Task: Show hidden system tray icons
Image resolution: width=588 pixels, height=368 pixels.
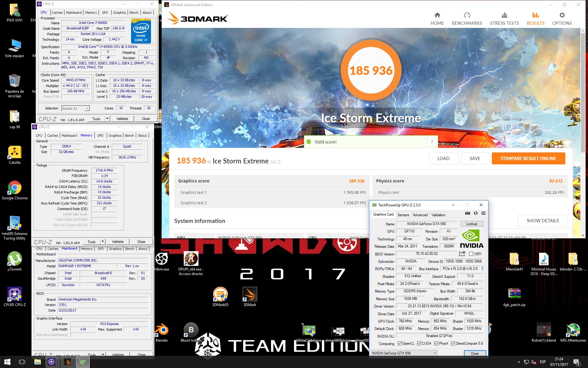Action: click(x=518, y=362)
